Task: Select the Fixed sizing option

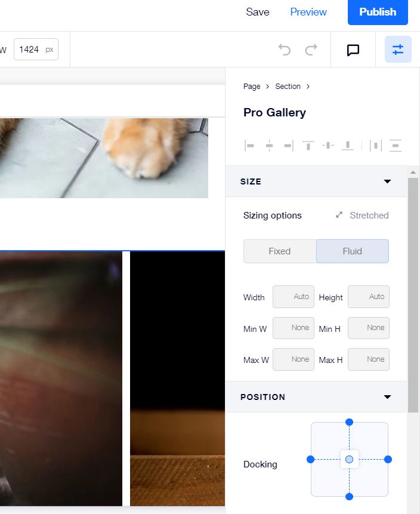Action: point(280,251)
